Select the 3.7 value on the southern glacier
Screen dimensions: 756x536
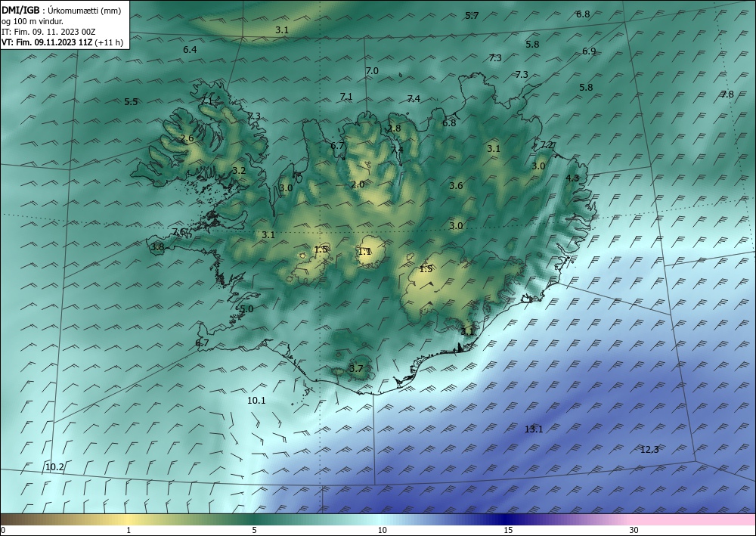click(355, 368)
